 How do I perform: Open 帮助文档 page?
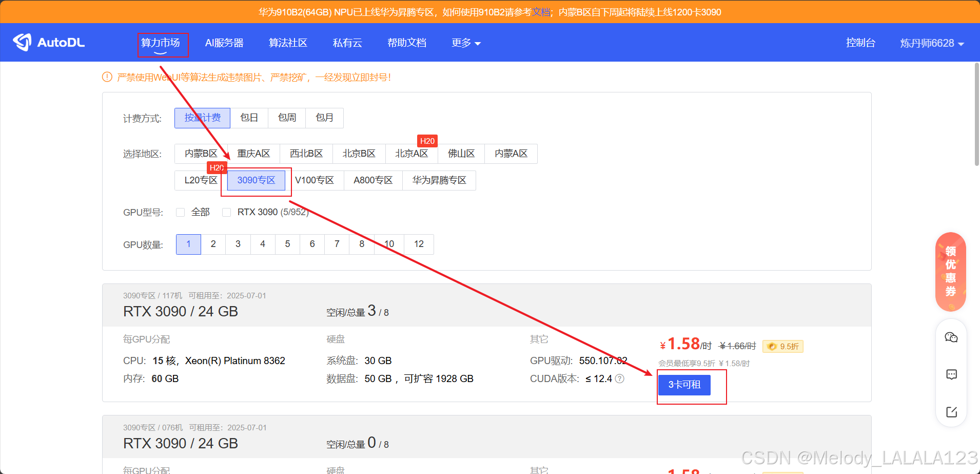[407, 43]
